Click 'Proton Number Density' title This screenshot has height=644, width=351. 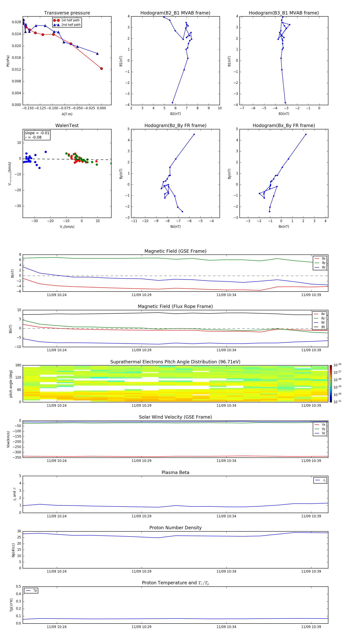click(x=175, y=528)
